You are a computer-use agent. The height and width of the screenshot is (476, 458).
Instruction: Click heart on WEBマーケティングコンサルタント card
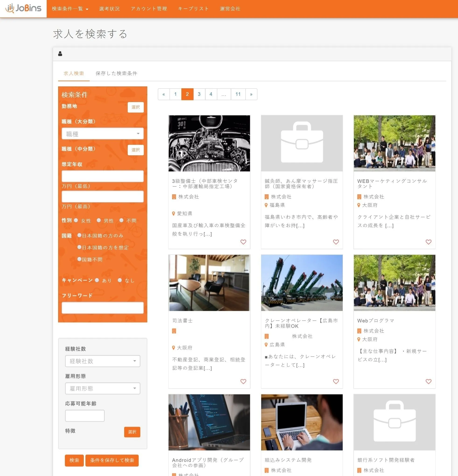point(428,242)
